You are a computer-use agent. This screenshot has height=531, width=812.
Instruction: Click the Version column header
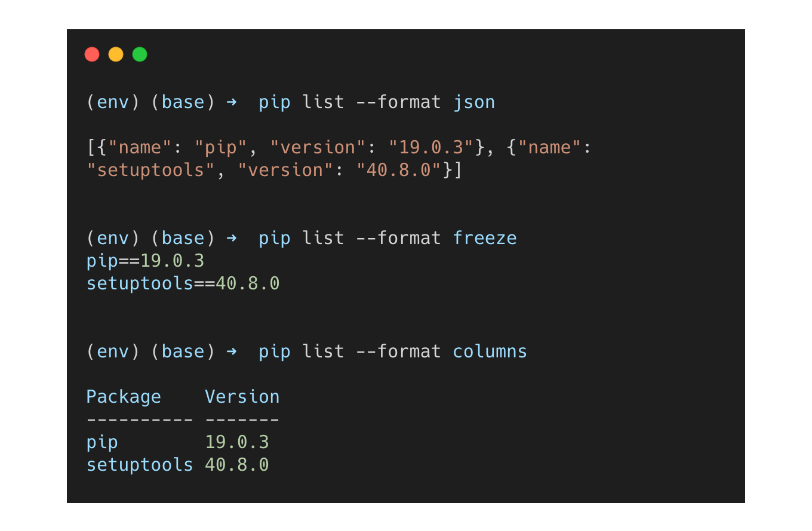[x=242, y=396]
